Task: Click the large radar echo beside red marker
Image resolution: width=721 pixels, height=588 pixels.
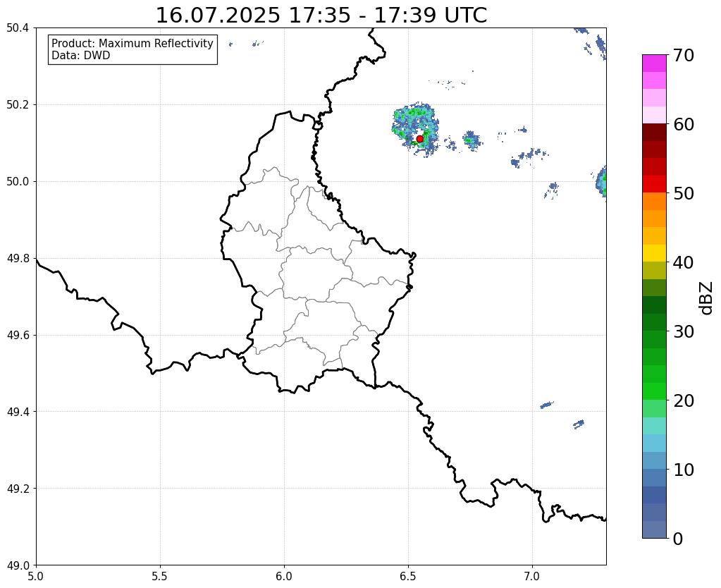Action: pos(415,128)
